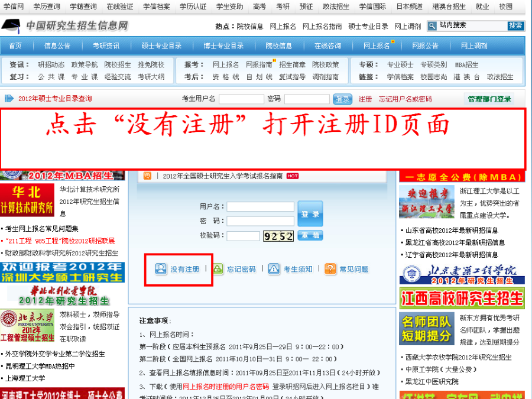Click the 华北计算技术研究所 banner image
Viewport: 532px width, 399px height.
[27, 200]
